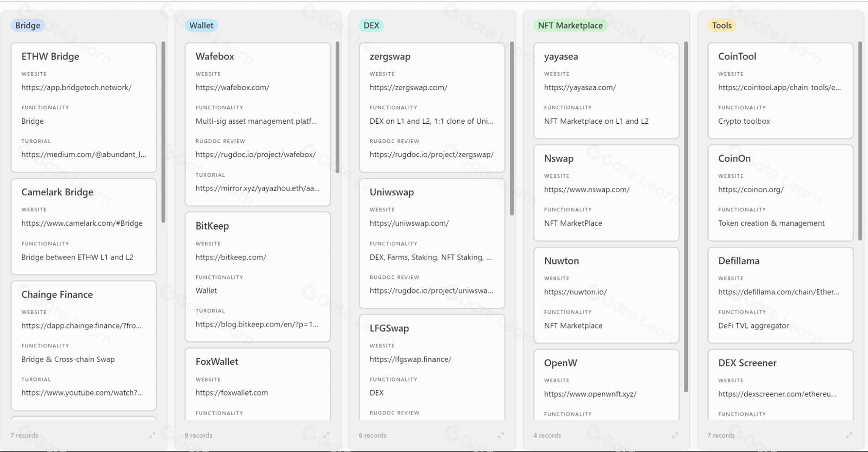Select the NFT Marketplace column label
868x452 pixels.
point(570,25)
